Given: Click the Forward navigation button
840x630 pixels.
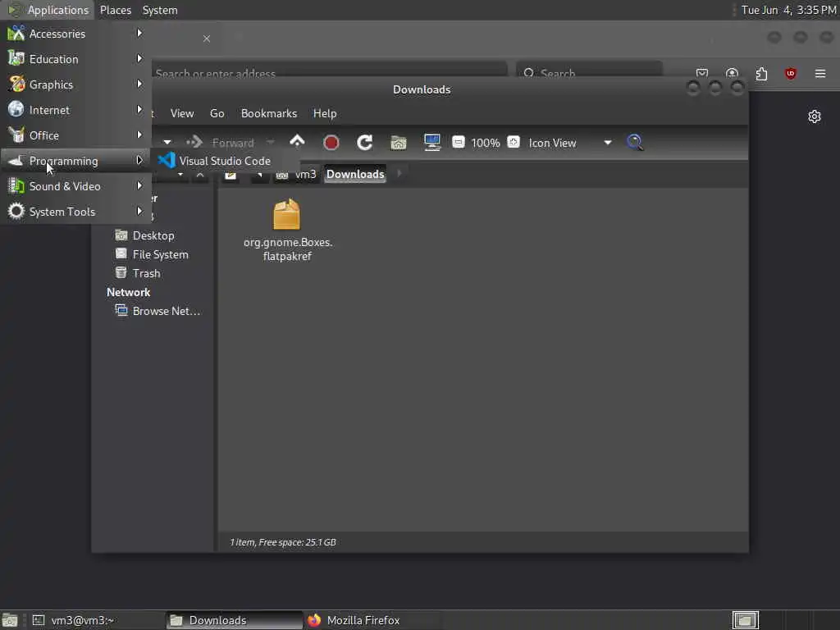Looking at the screenshot, I should pyautogui.click(x=221, y=143).
